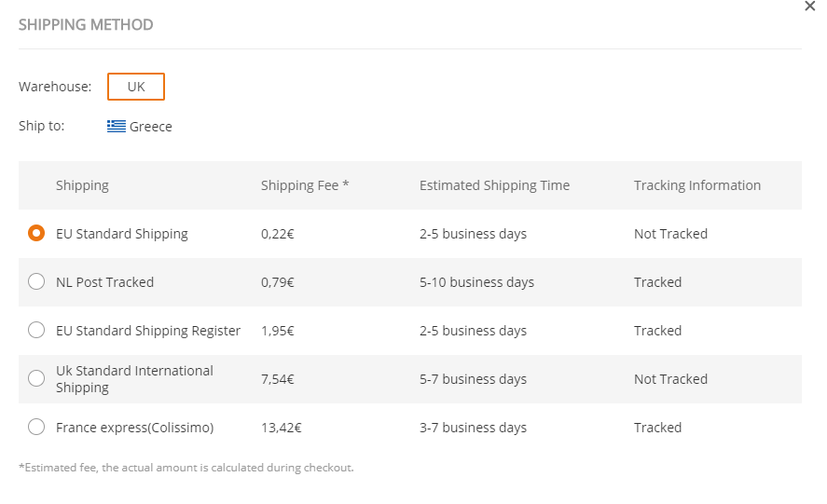827x504 pixels.
Task: Click the Uk Standard International Shipping label
Action: click(x=134, y=379)
